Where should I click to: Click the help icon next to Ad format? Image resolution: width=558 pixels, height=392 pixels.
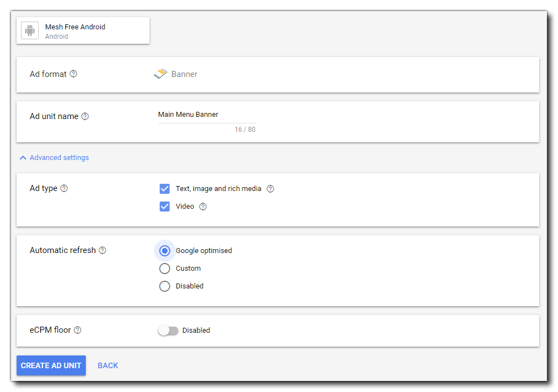(73, 74)
